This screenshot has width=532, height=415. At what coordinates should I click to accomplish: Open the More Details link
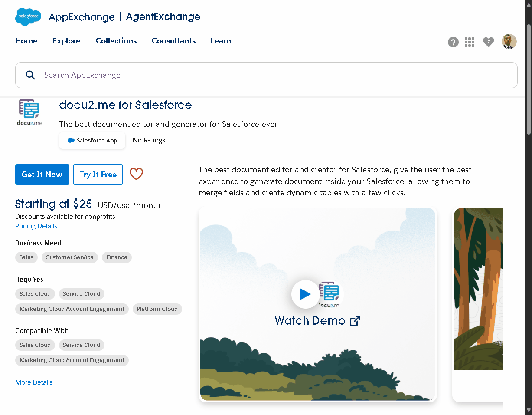pos(34,382)
